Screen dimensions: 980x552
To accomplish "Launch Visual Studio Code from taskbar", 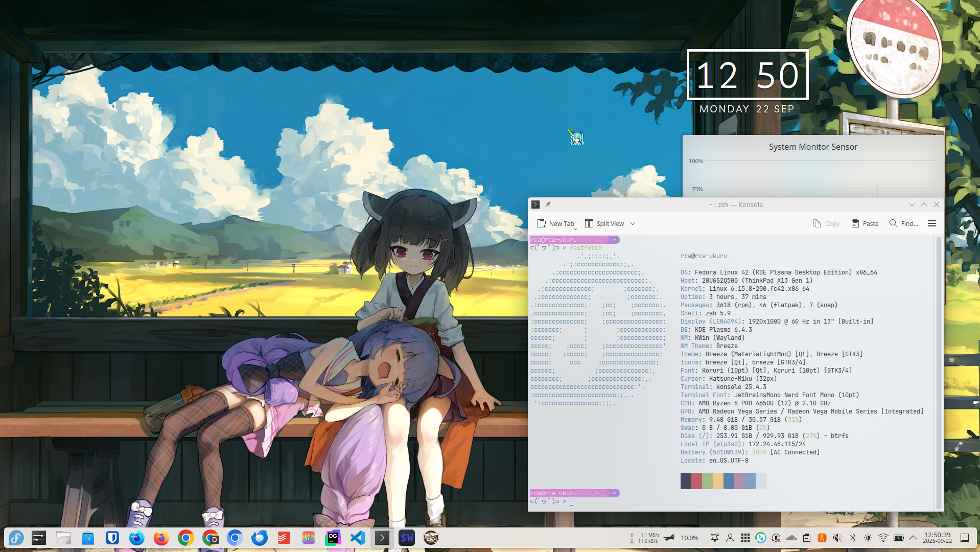I will click(357, 538).
